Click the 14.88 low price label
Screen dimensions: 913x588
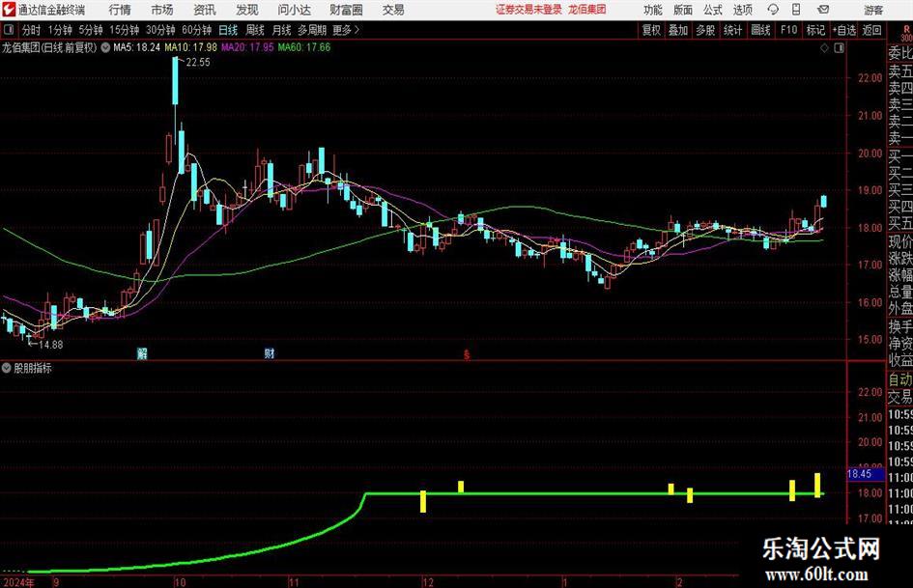50,345
